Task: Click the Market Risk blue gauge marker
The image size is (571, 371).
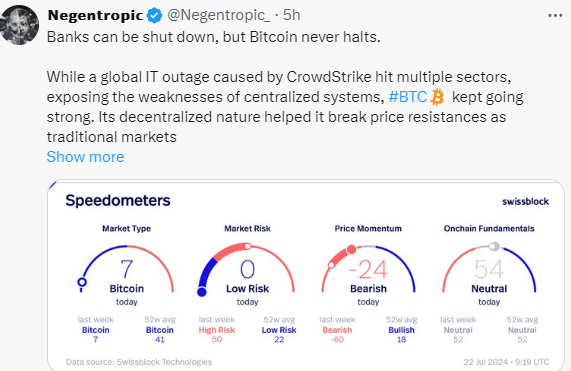Action: (x=202, y=291)
